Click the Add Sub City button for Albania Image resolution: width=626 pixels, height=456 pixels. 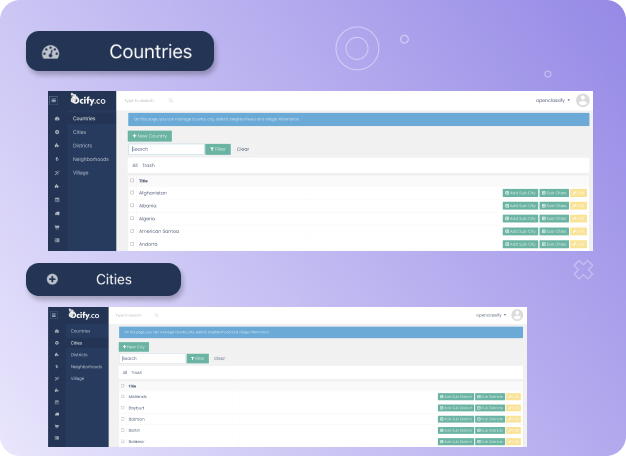pos(520,205)
